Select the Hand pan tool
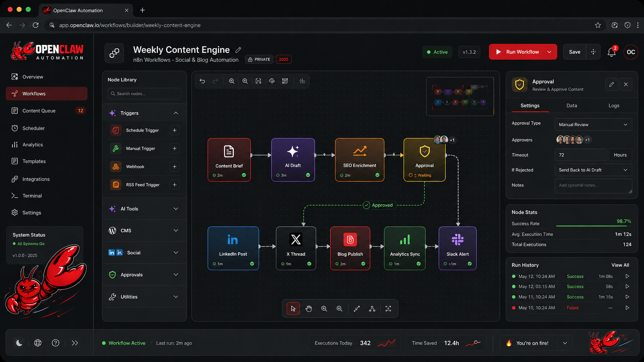The width and height of the screenshot is (644, 362). pos(309,308)
